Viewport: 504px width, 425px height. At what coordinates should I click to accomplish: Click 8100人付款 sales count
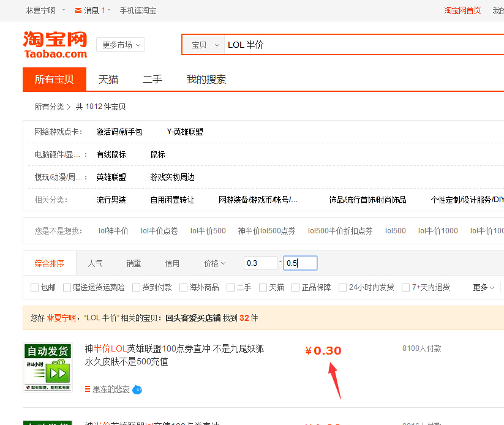tap(422, 348)
